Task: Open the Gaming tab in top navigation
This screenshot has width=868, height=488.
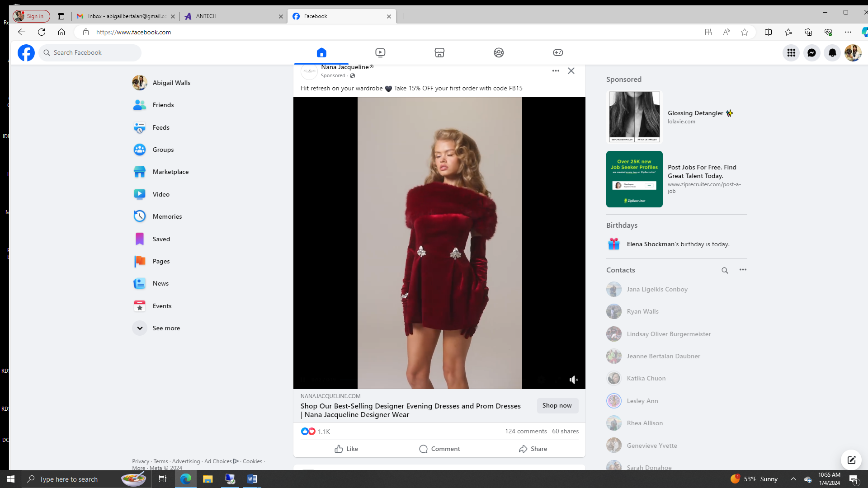Action: [x=558, y=53]
